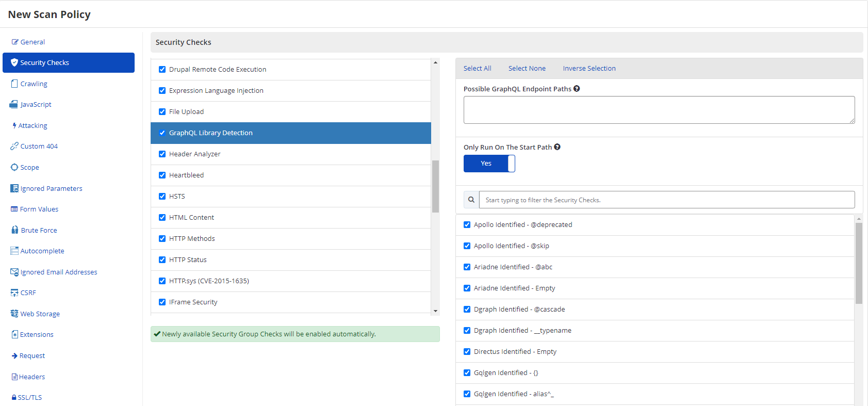
Task: Click the Select All link
Action: point(477,69)
